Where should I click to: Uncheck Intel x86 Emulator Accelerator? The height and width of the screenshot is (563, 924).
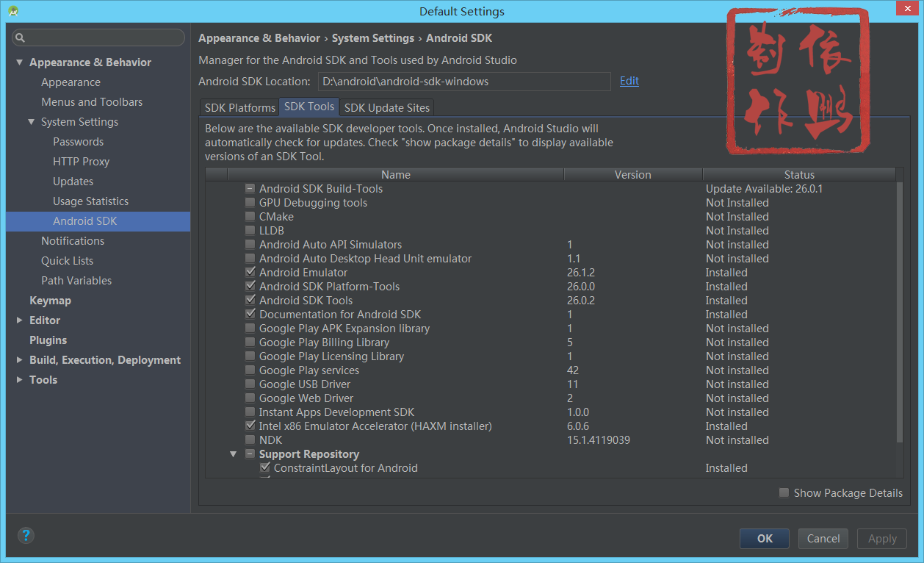250,426
